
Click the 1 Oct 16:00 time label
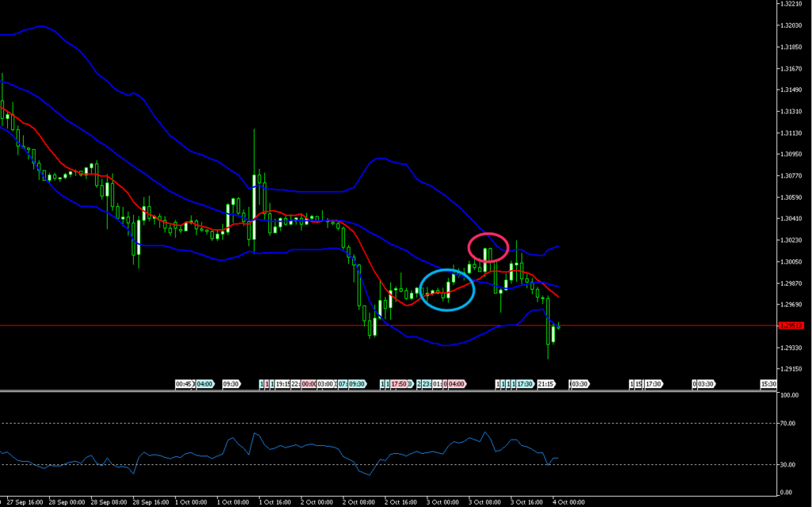[x=275, y=502]
